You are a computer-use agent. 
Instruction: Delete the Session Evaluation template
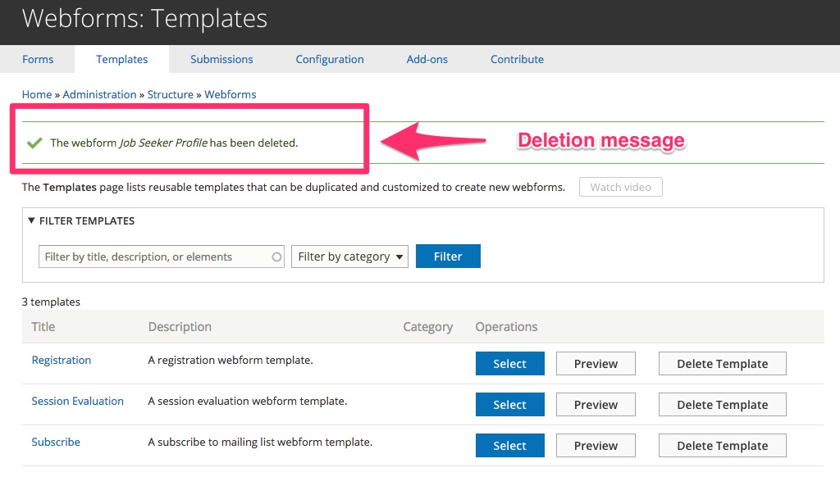(722, 405)
